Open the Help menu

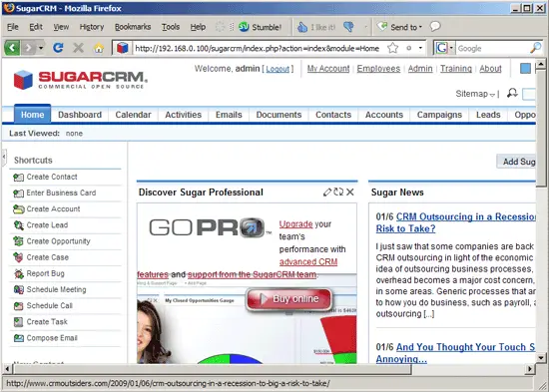pos(198,27)
